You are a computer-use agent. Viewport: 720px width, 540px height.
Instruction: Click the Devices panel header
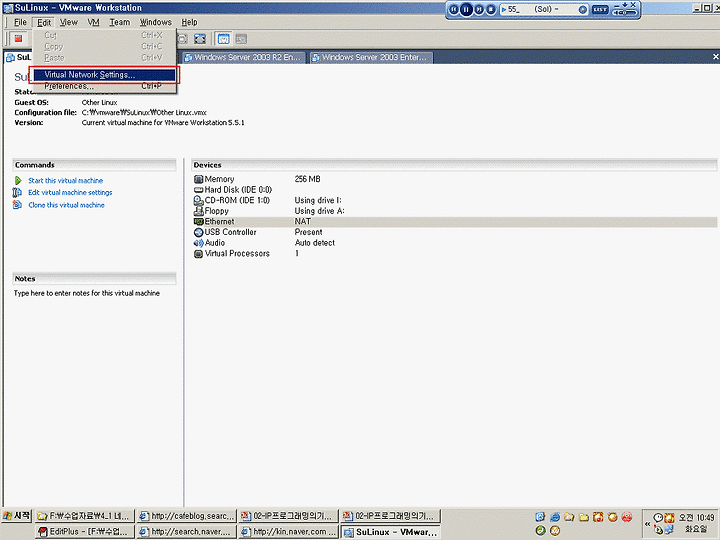454,165
